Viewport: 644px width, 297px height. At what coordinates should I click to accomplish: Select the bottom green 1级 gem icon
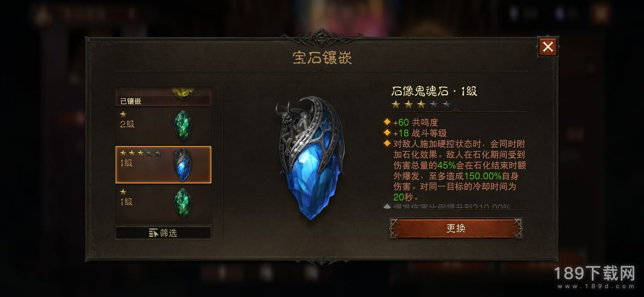coord(183,202)
